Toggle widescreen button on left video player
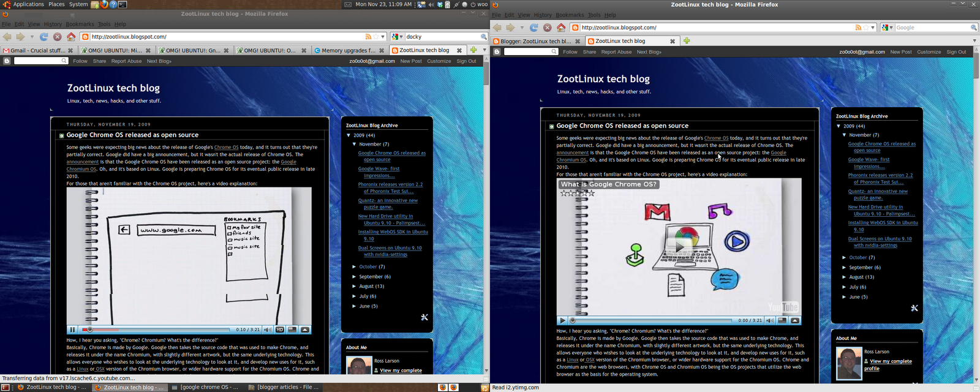Viewport: 980px width, 392px height. coord(292,330)
